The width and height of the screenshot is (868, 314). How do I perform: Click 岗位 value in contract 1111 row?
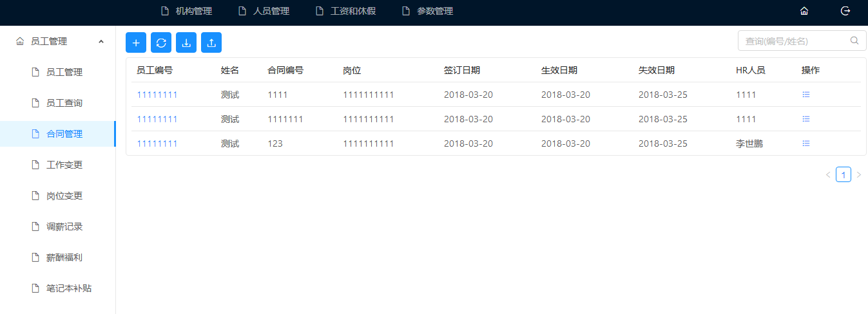(x=368, y=95)
